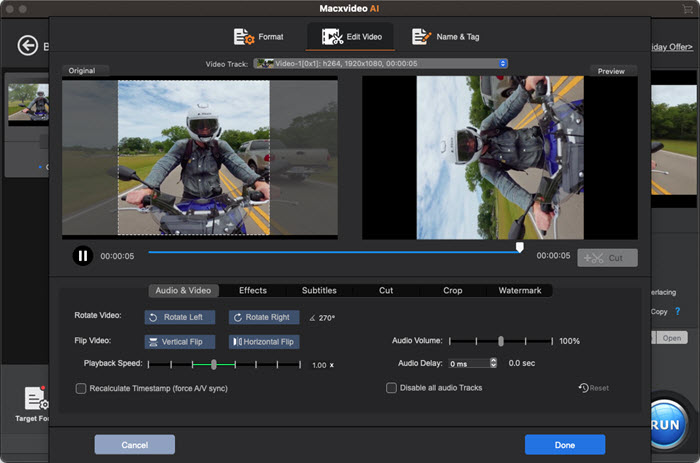Click the Audio Delay input field
Image resolution: width=700 pixels, height=463 pixels.
pyautogui.click(x=469, y=363)
